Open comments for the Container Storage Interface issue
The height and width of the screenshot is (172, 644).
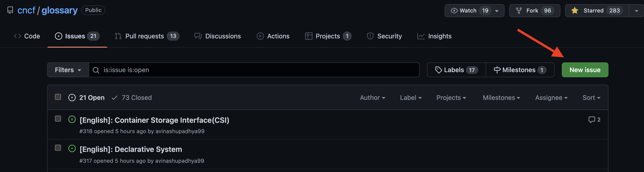(594, 120)
